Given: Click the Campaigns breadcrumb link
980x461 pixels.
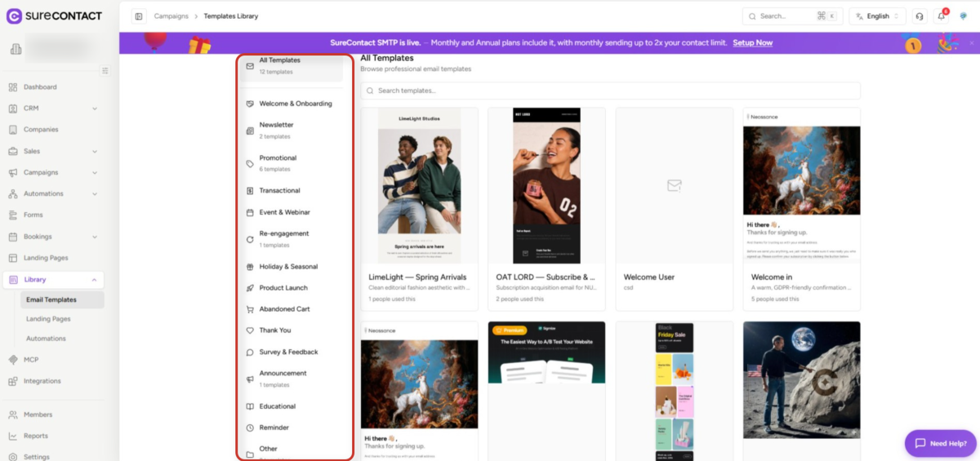Looking at the screenshot, I should 171,16.
